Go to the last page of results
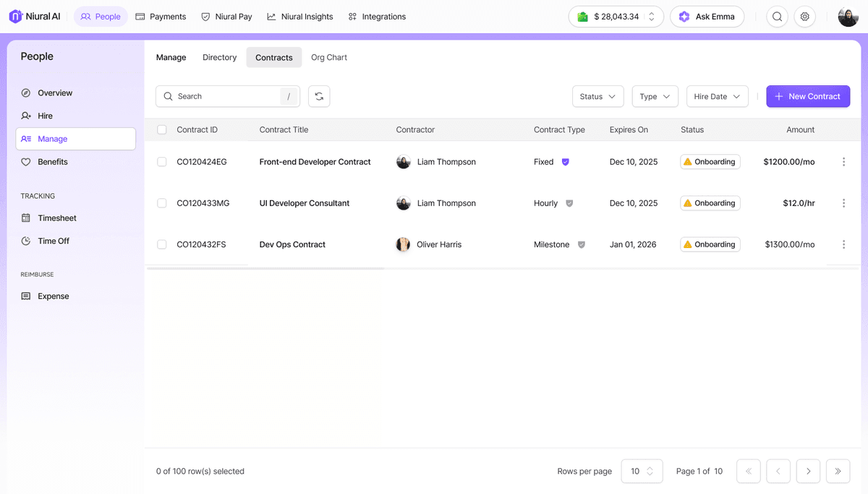This screenshot has height=494, width=868. 838,471
